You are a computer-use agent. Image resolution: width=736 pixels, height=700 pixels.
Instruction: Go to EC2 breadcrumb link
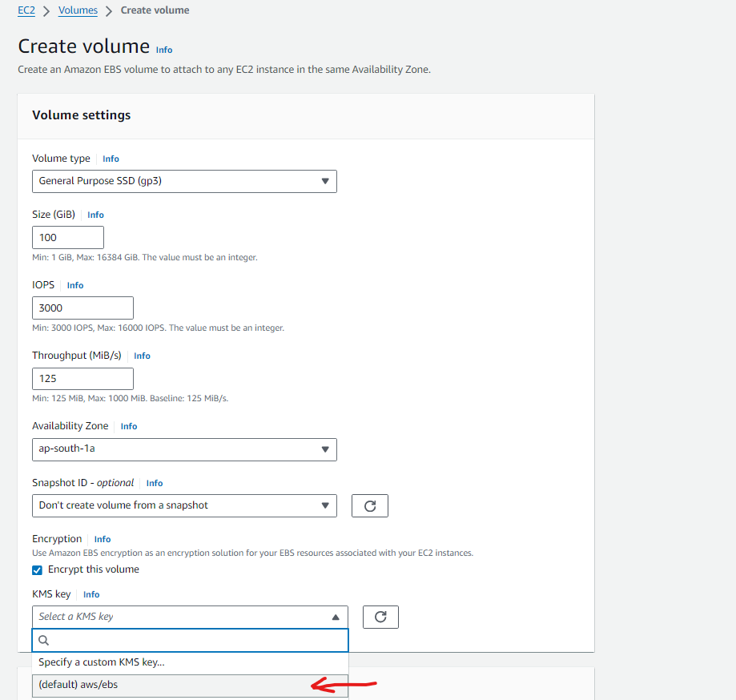tap(26, 10)
